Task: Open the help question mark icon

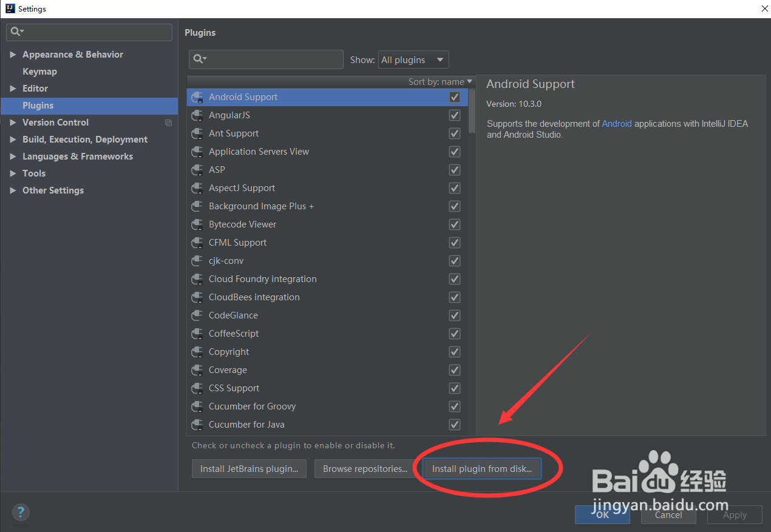Action: (21, 511)
